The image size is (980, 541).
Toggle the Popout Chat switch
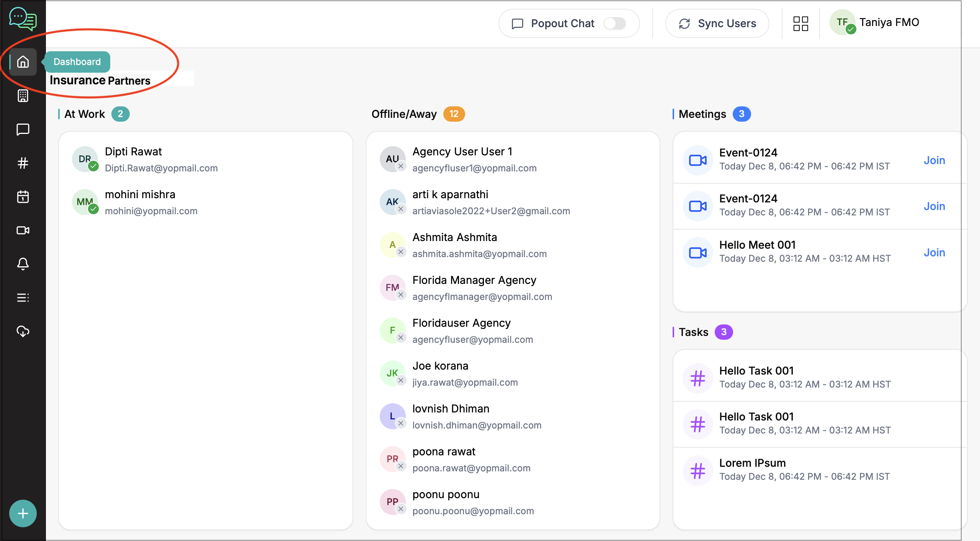[x=615, y=23]
